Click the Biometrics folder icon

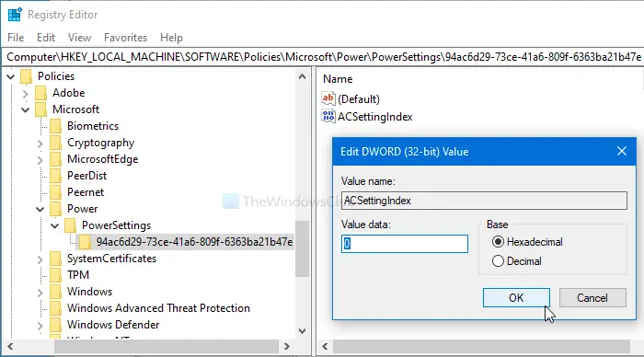(55, 126)
